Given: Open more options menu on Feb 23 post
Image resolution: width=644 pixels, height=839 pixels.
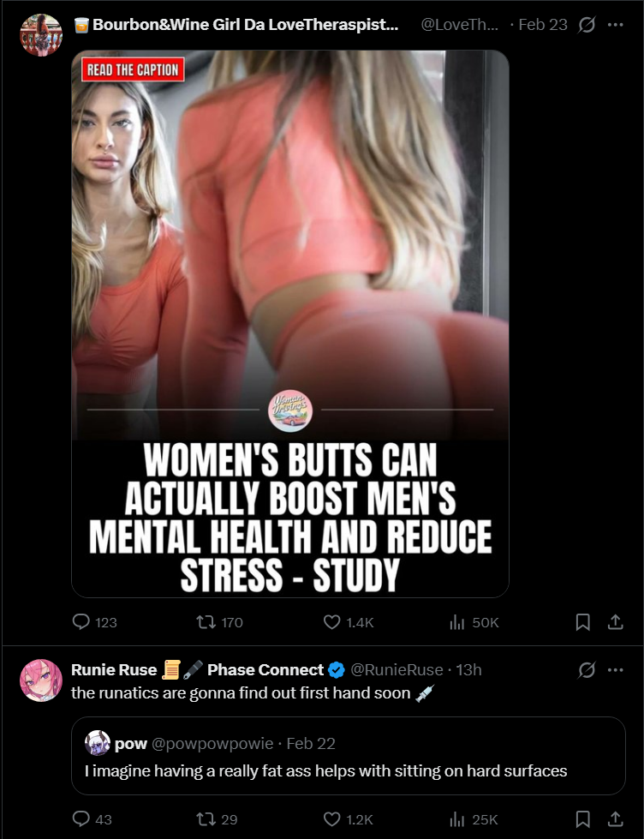Looking at the screenshot, I should 615,25.
